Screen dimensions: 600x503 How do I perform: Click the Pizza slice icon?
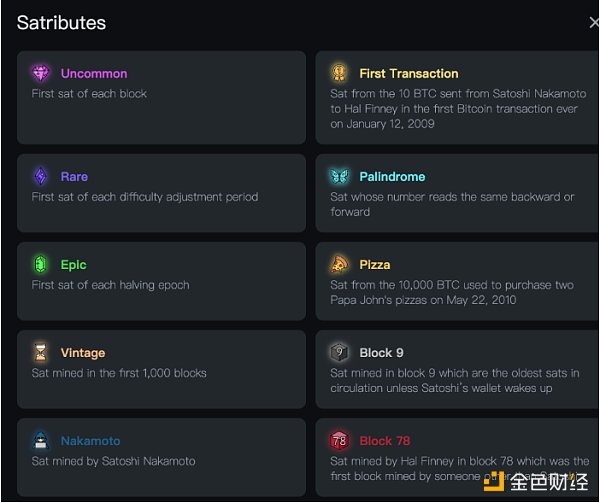coord(339,265)
